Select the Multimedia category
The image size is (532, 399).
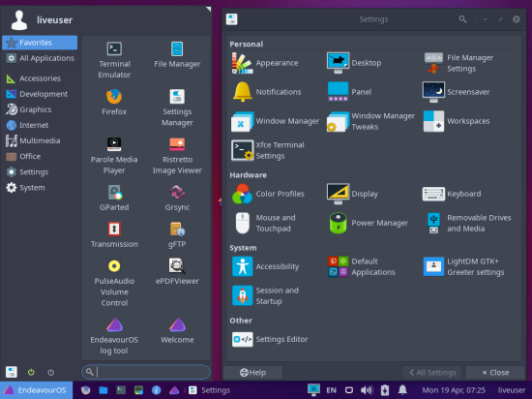click(40, 141)
